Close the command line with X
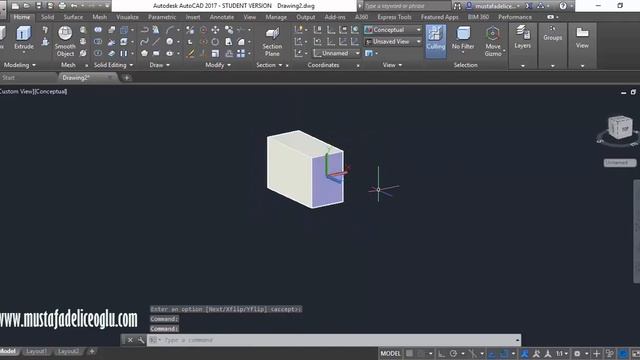The height and width of the screenshot is (360, 640). point(130,340)
